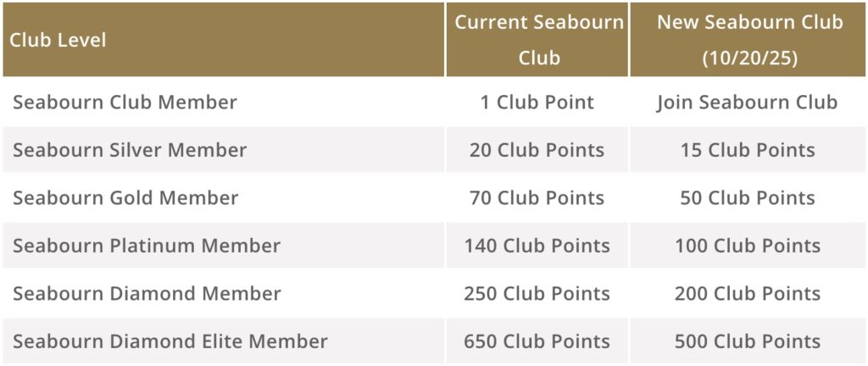The image size is (868, 366).
Task: Click the "20 Club Points" cell
Action: (x=537, y=150)
